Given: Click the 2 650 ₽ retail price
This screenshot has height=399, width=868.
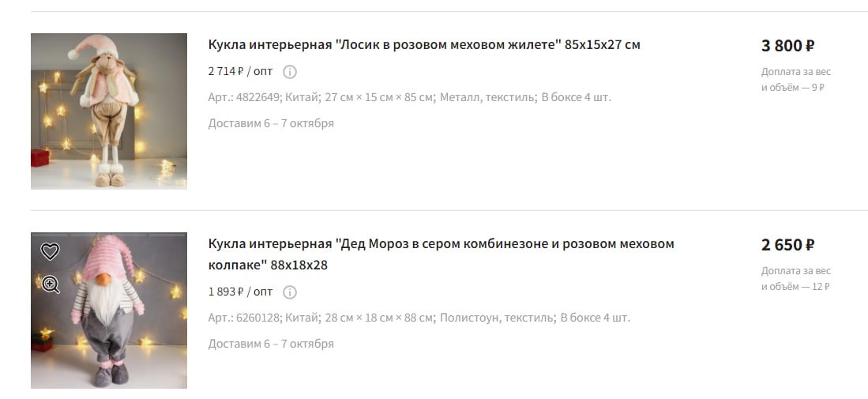Looking at the screenshot, I should [787, 245].
